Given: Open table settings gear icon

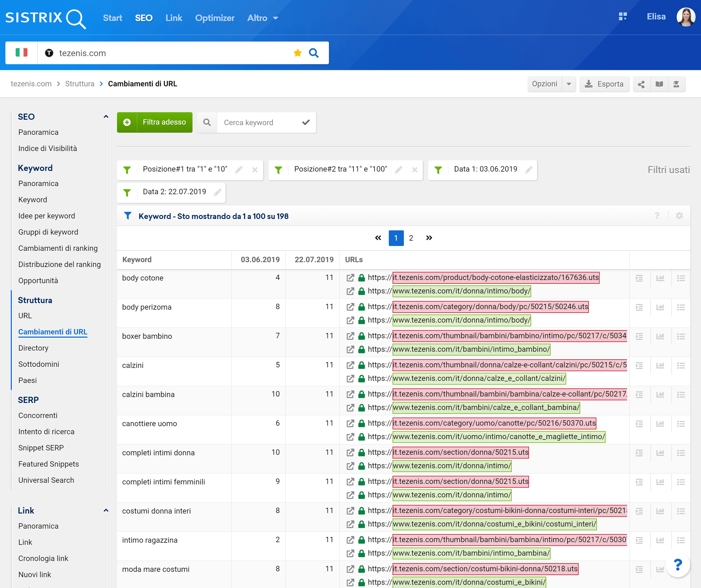Looking at the screenshot, I should pyautogui.click(x=679, y=216).
